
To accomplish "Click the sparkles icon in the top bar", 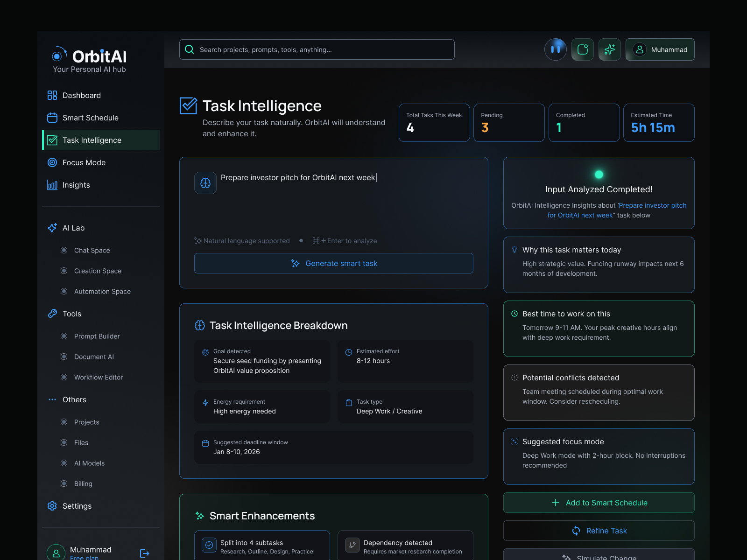I will (x=609, y=49).
